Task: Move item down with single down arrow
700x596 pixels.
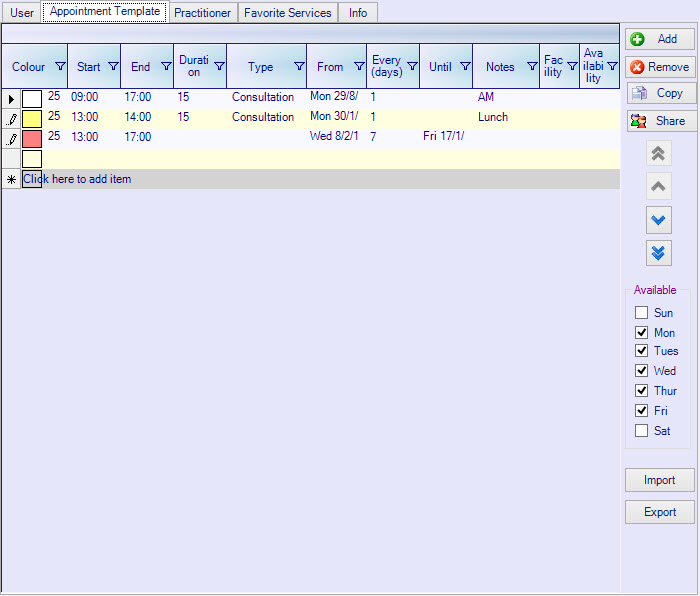Action: (x=658, y=220)
